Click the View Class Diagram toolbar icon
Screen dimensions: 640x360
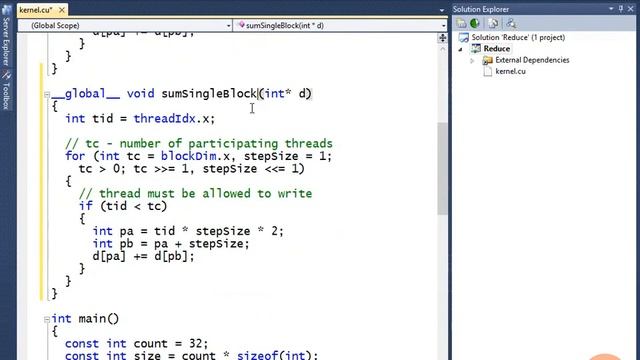pyautogui.click(x=511, y=24)
